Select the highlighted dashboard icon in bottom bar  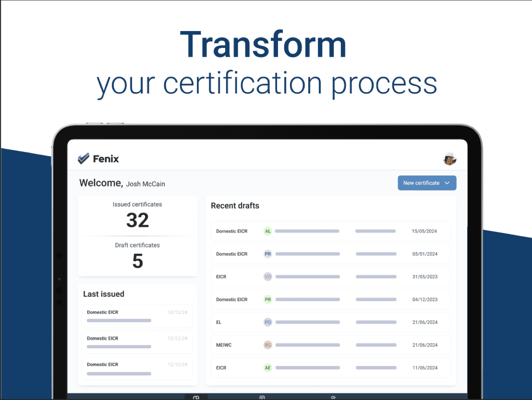pyautogui.click(x=196, y=397)
